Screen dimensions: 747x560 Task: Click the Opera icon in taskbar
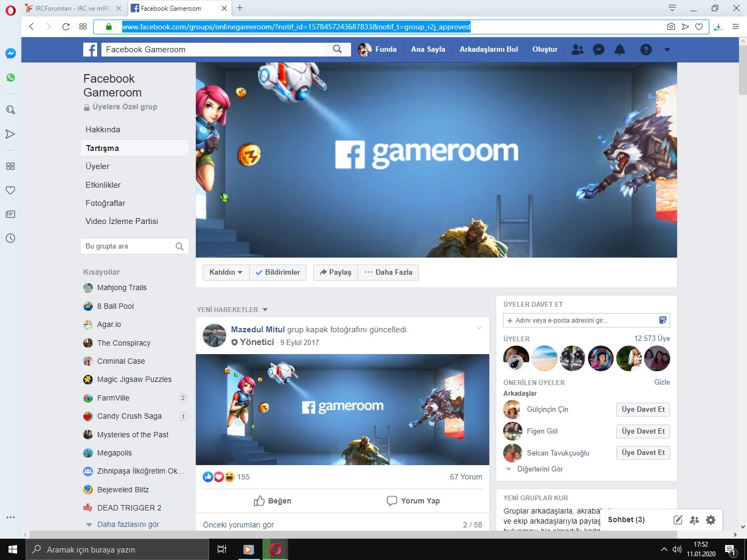tap(275, 549)
